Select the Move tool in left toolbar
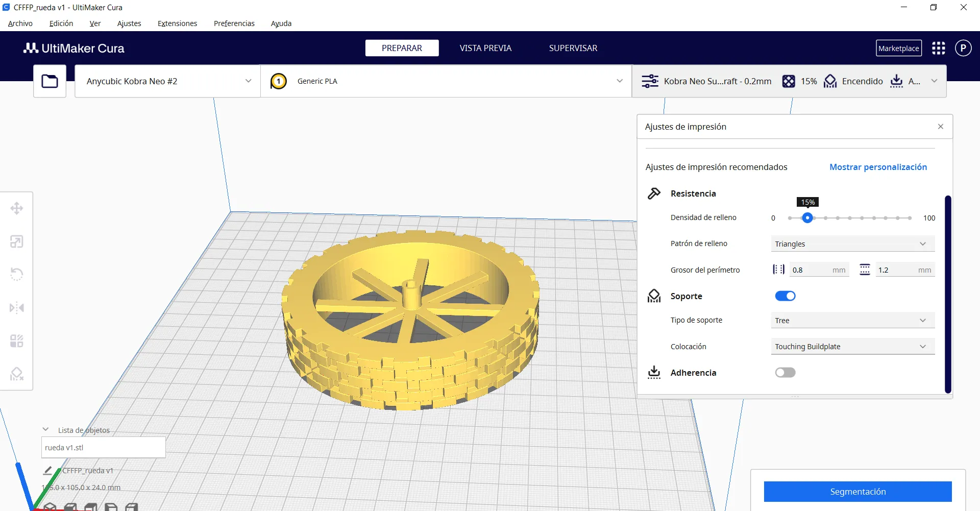The height and width of the screenshot is (511, 980). (17, 208)
